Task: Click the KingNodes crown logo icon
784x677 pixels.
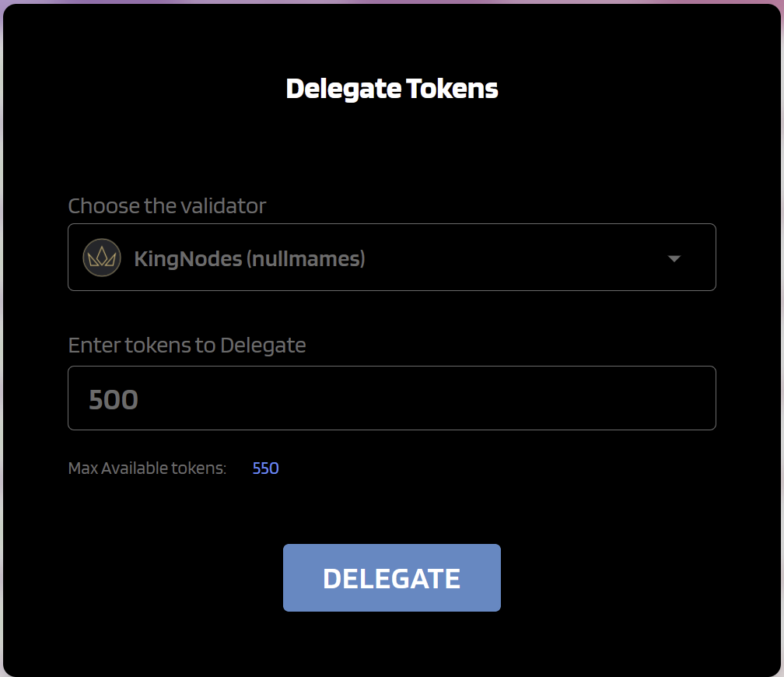Action: coord(102,258)
